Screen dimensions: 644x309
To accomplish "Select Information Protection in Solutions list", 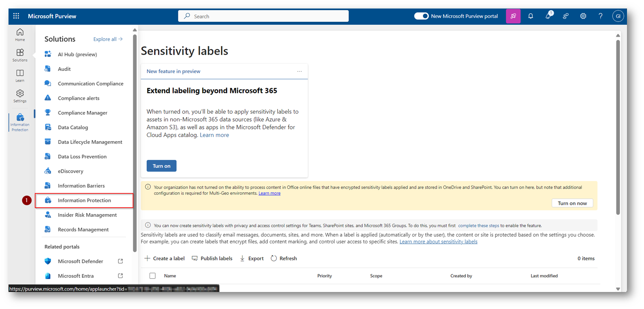I will point(84,200).
